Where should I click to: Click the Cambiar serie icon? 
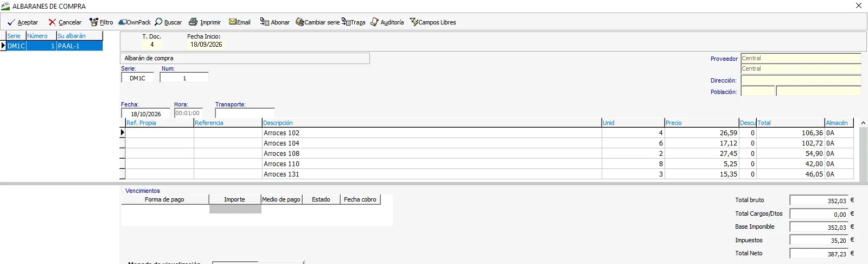[300, 22]
